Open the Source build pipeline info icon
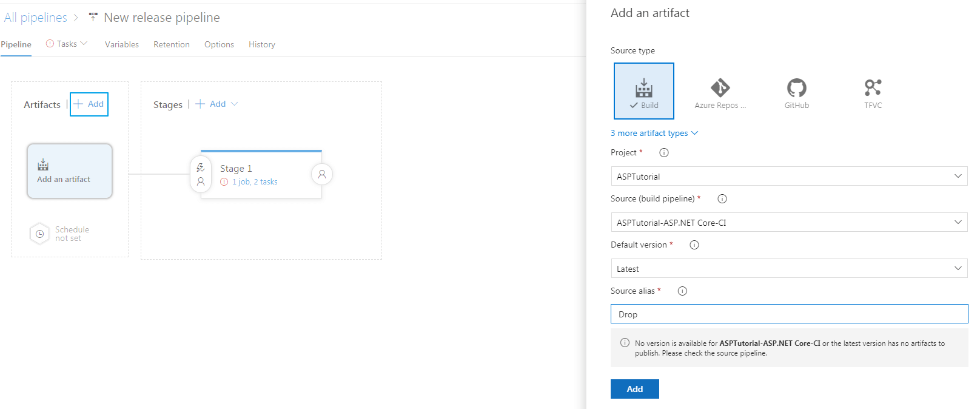 tap(722, 199)
